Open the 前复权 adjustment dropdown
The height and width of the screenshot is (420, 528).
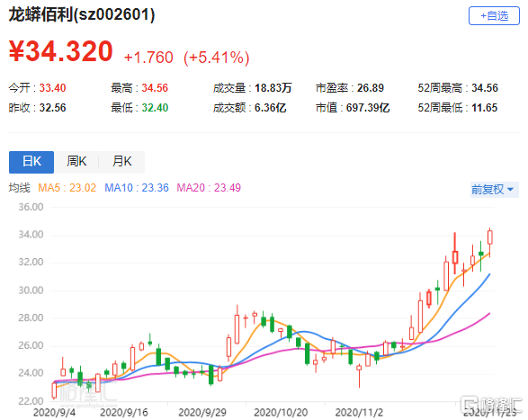(x=494, y=189)
